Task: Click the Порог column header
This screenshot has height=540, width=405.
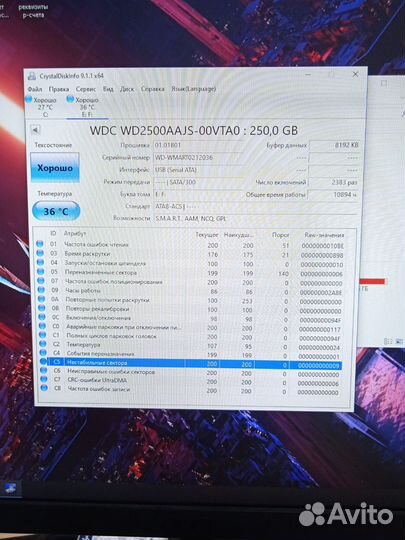Action: tap(280, 235)
